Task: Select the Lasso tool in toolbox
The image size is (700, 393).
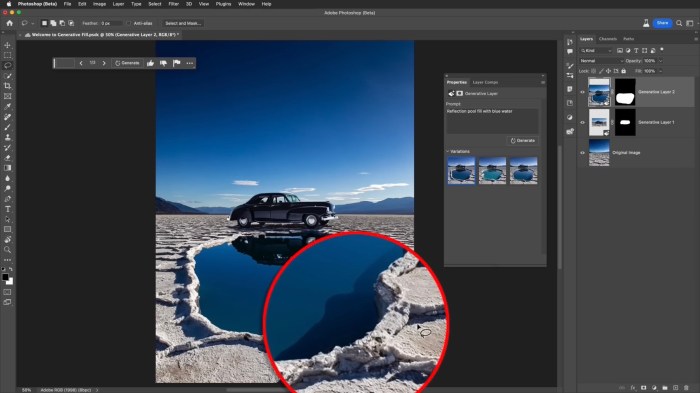Action: click(8, 66)
